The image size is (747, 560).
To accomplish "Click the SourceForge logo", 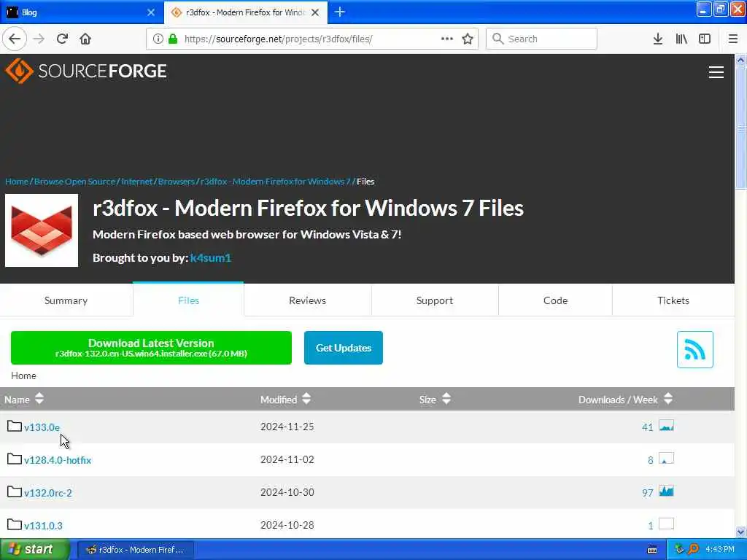I will coord(86,71).
